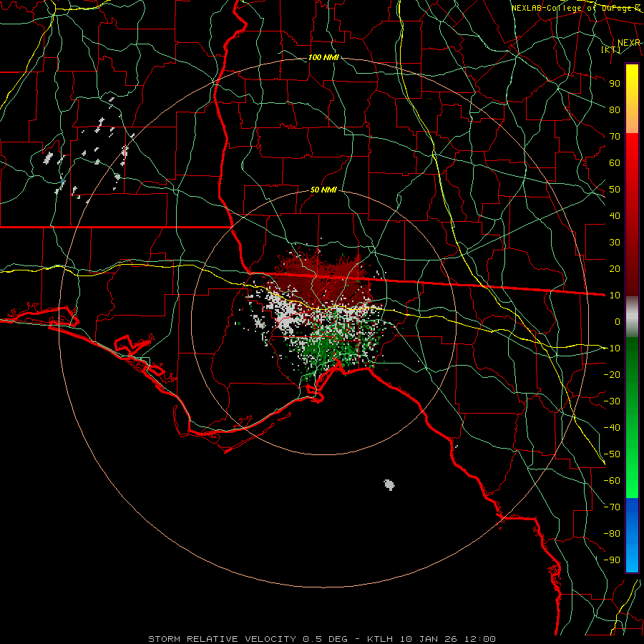
Task: Click the isolated gray echo blob over the Gulf
Action: point(389,485)
